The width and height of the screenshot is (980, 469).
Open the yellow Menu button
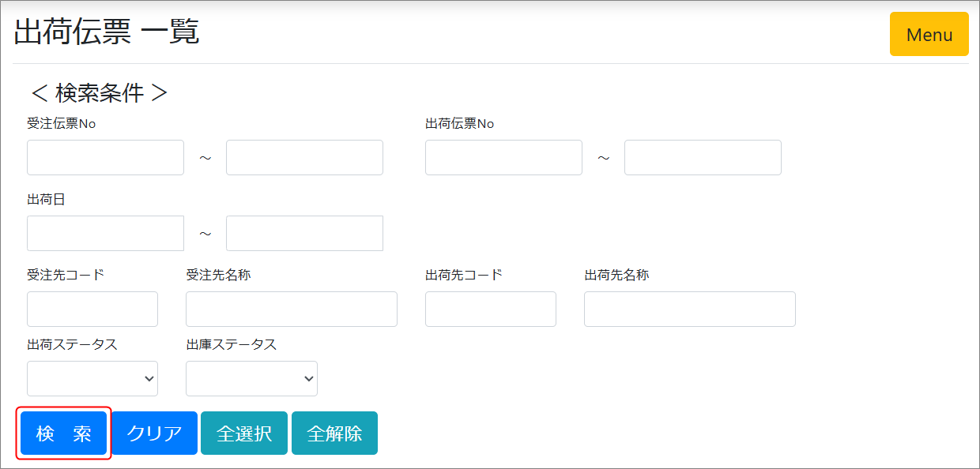pyautogui.click(x=929, y=35)
